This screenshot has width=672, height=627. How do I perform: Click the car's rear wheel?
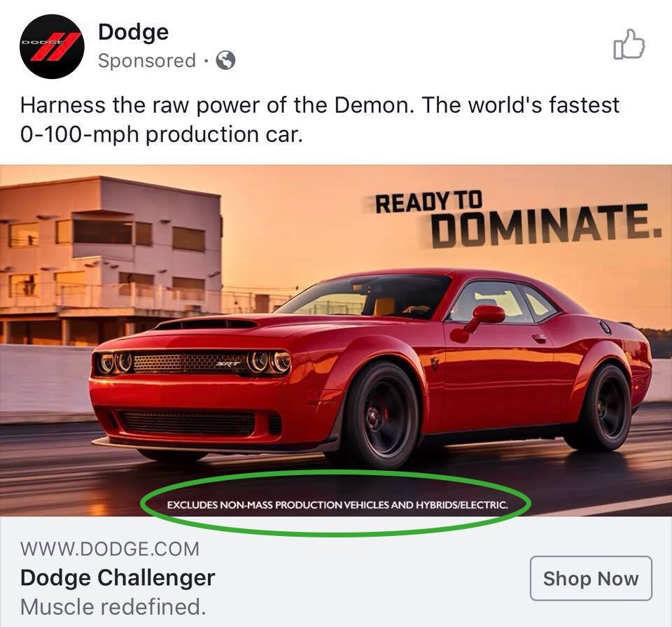coord(605,407)
